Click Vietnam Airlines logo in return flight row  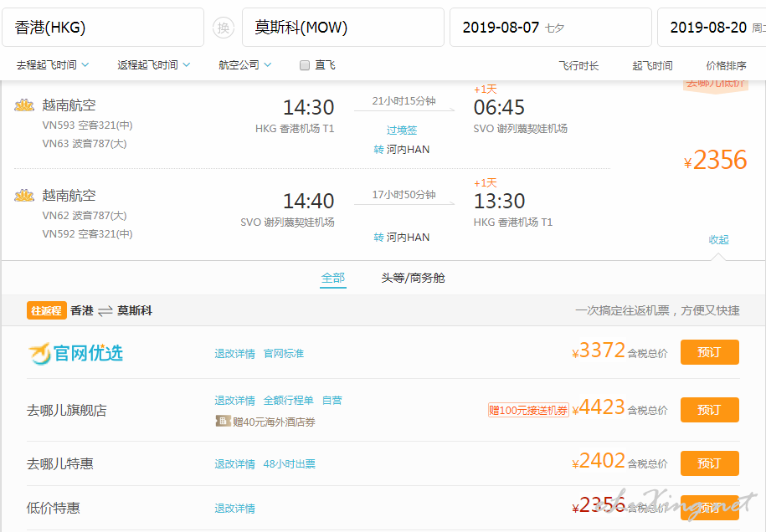24,196
